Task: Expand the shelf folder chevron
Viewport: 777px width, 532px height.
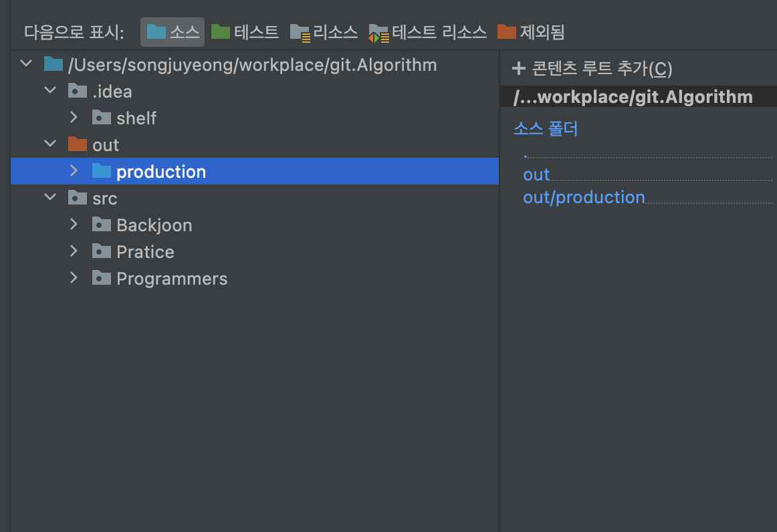Action: pos(74,117)
